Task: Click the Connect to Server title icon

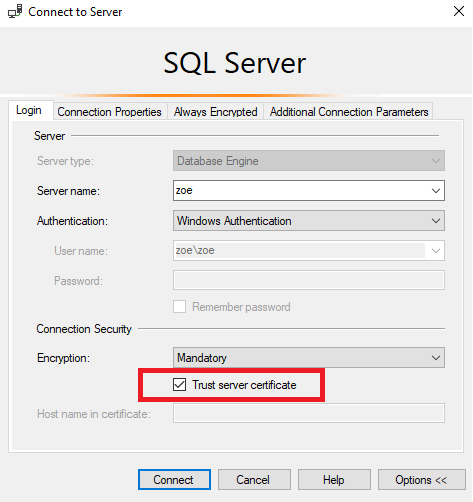Action: click(x=15, y=12)
